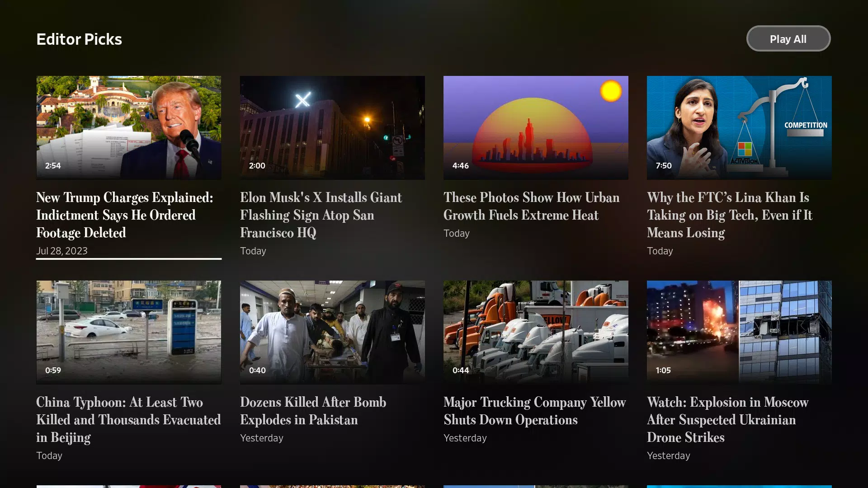Open headline Why the FTC's Lina Khan
The width and height of the screenshot is (868, 488).
tap(730, 215)
